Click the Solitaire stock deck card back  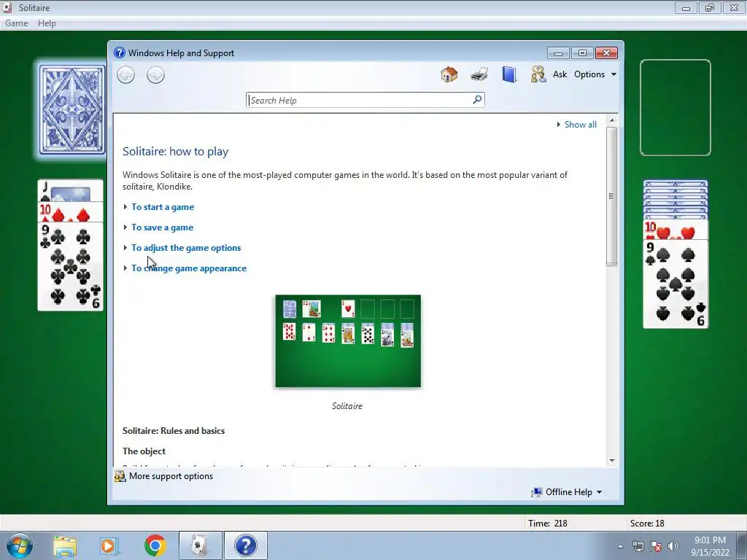(72, 109)
